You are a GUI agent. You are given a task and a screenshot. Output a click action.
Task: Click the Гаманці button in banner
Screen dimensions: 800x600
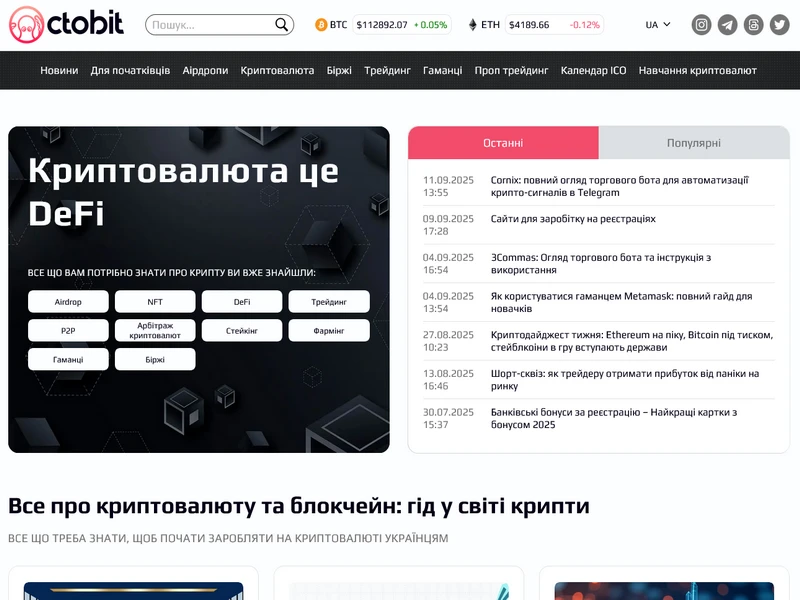click(68, 359)
